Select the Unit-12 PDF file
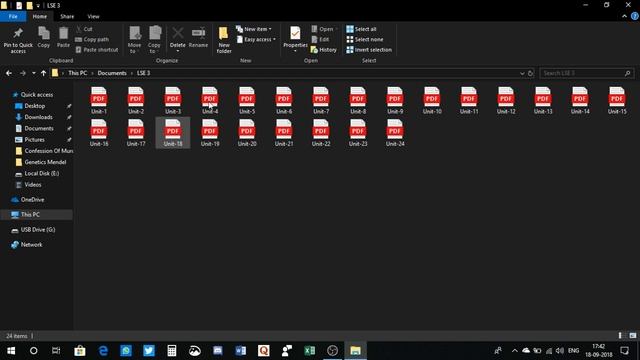This screenshot has width=640, height=360. (x=506, y=100)
